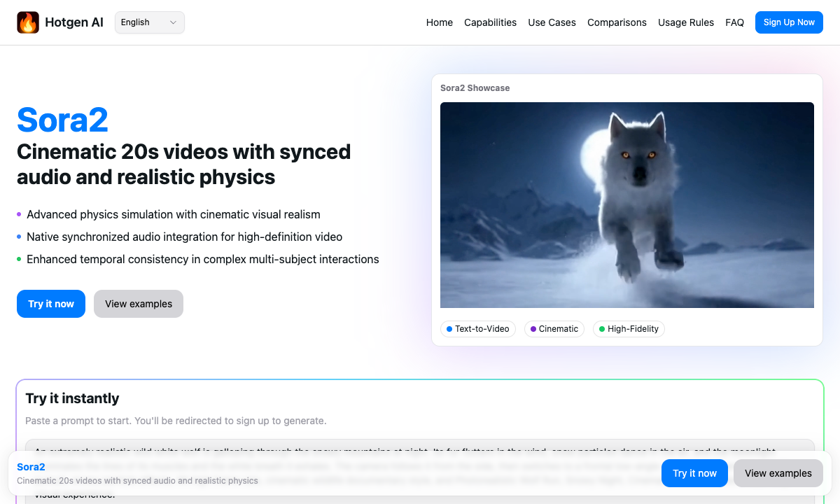Click View examples in the bottom sticky bar

point(778,473)
